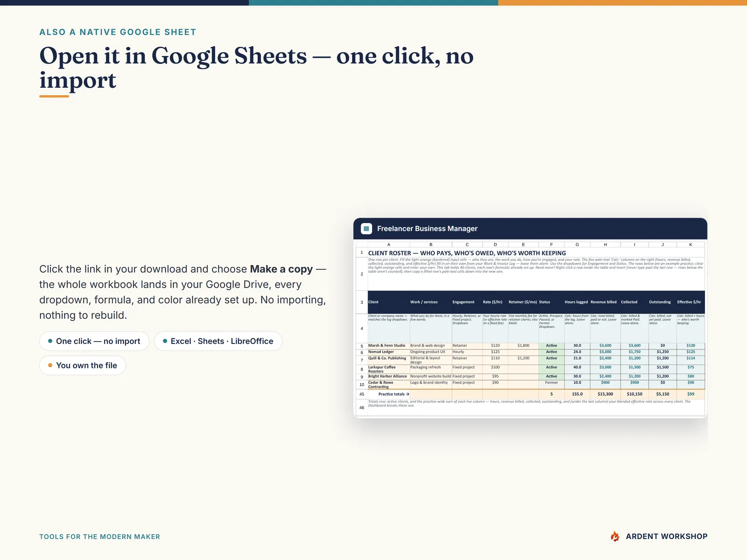Select the "One click — no import" pill
747x560 pixels.
(94, 341)
